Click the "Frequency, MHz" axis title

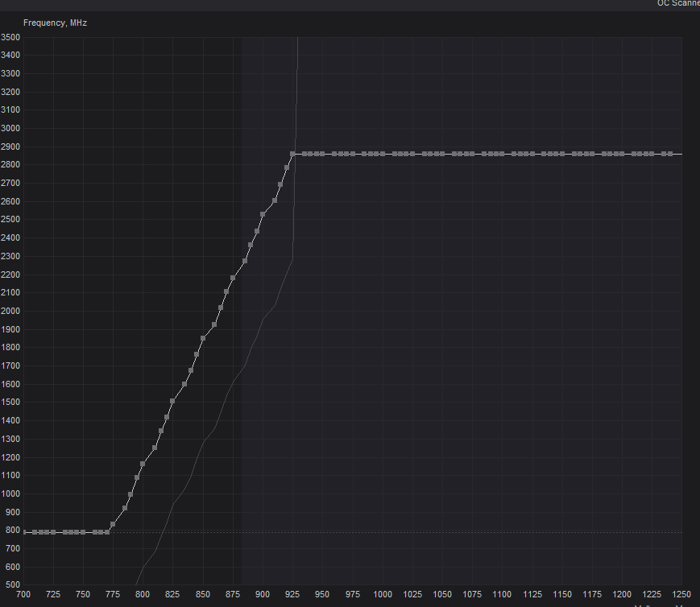(55, 23)
